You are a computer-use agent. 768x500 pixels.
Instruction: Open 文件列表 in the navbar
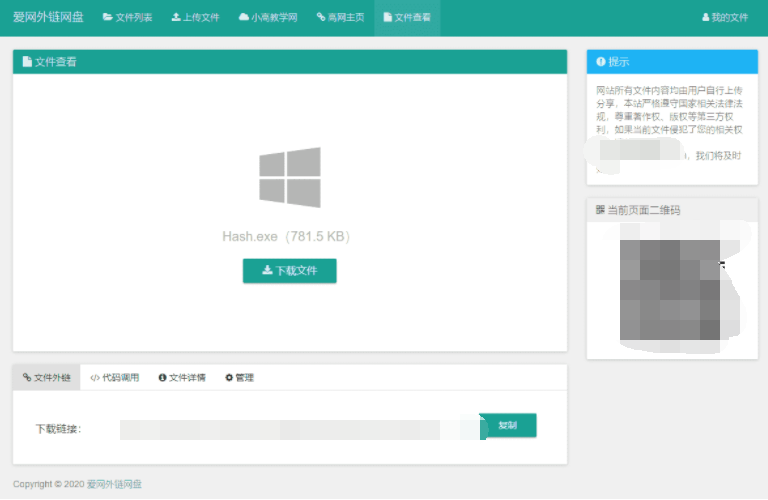point(127,18)
